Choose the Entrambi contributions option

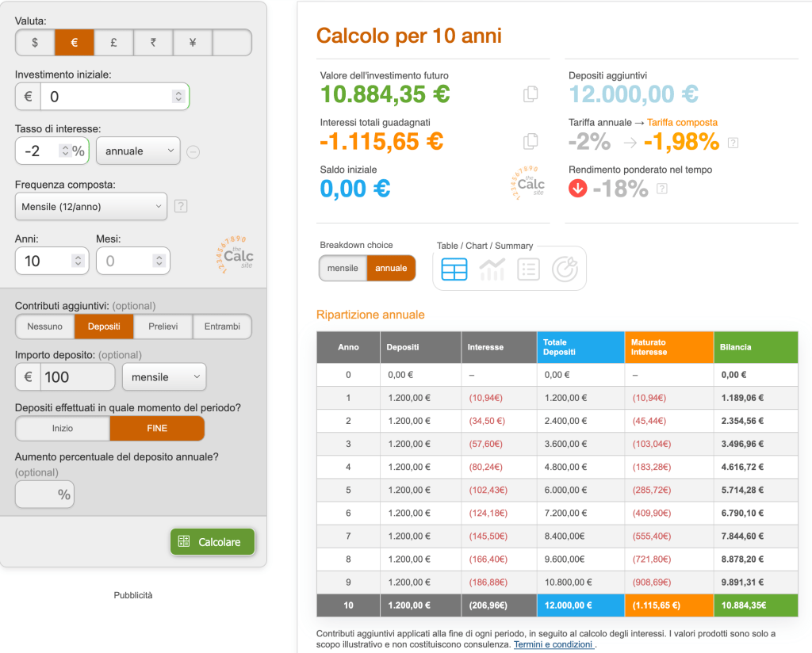pos(222,326)
